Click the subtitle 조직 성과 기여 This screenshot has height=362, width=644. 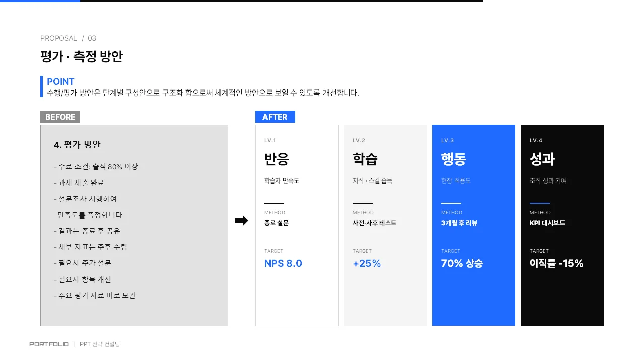[548, 180]
